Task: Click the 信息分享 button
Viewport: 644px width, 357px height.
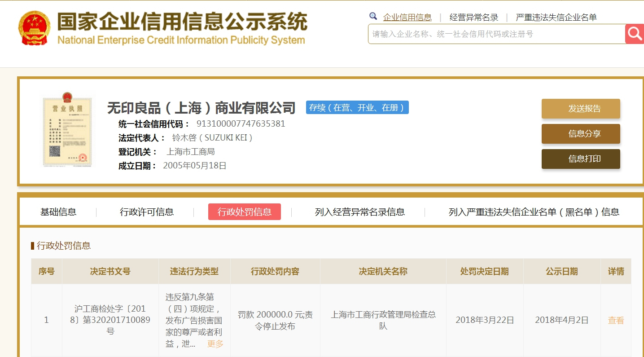Action: [581, 134]
